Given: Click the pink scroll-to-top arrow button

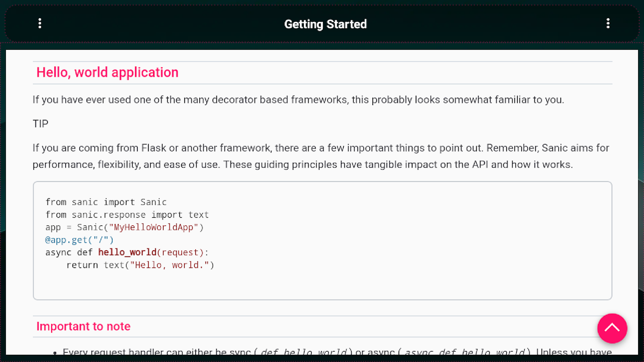Looking at the screenshot, I should (612, 328).
